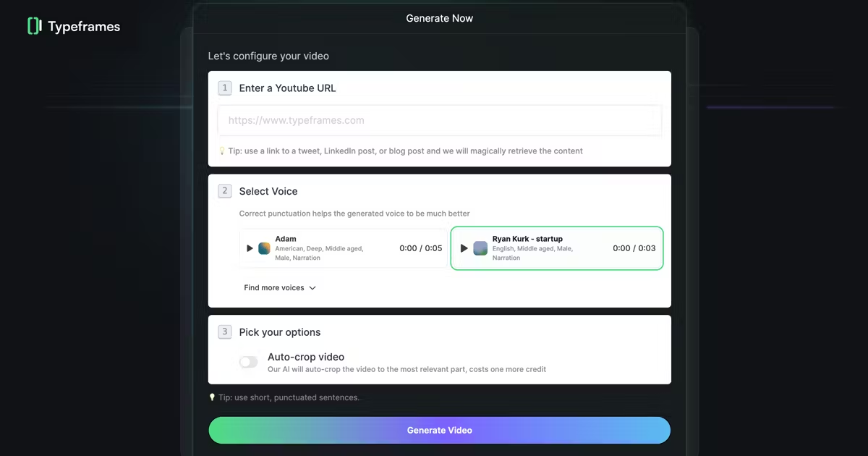Click the step 1 number badge
Image resolution: width=868 pixels, height=456 pixels.
coord(225,88)
